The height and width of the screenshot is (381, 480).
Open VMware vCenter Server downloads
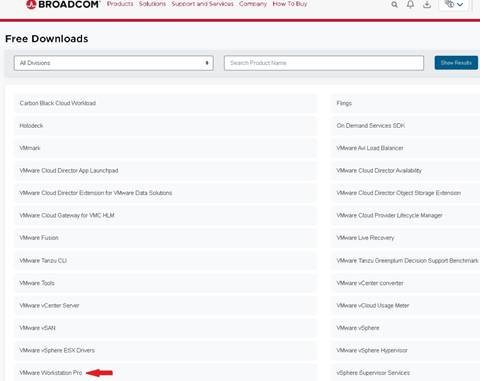[165, 306]
